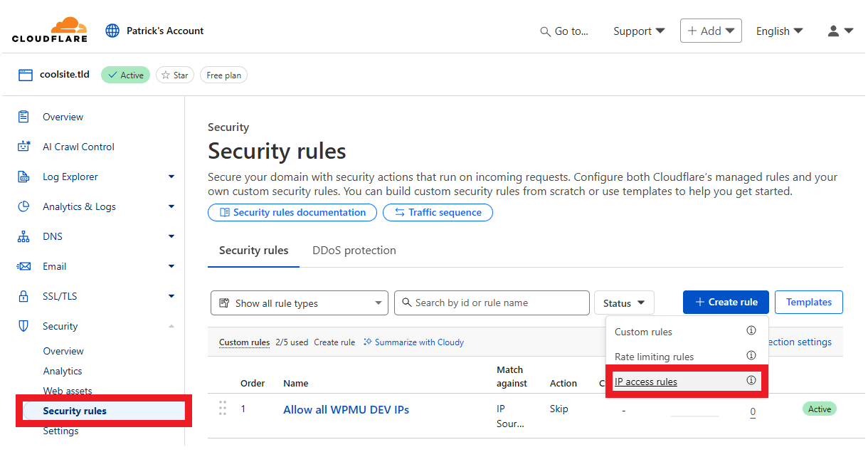The width and height of the screenshot is (868, 457).
Task: Open the user profile account menu
Action: click(x=840, y=31)
